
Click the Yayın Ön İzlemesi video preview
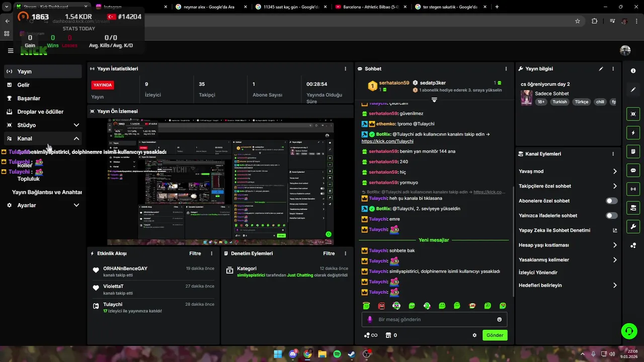click(x=220, y=182)
